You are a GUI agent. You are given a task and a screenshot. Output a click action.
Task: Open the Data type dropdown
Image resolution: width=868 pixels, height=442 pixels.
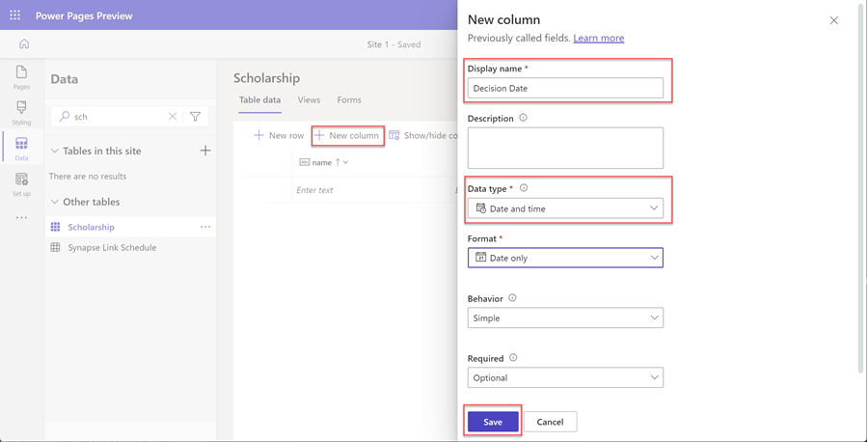(565, 208)
